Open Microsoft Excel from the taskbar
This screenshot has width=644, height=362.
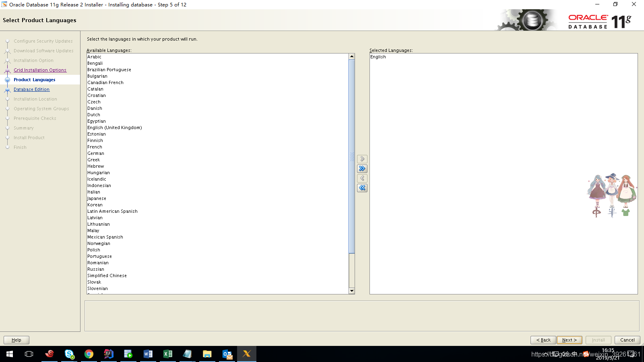pyautogui.click(x=168, y=354)
